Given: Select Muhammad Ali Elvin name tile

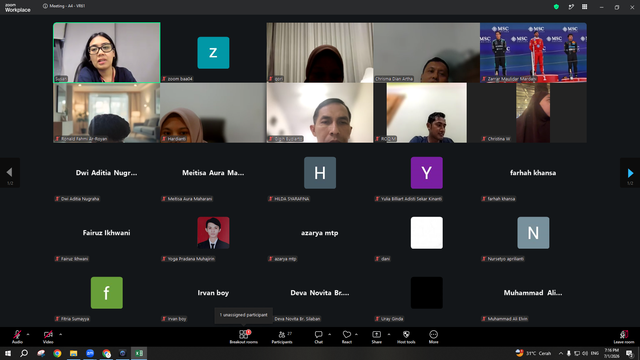Looking at the screenshot, I should 533,293.
